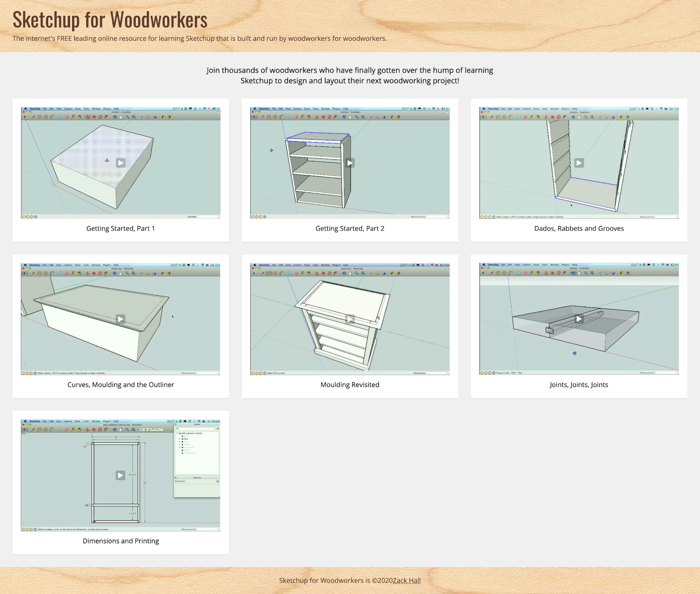Play the Getting Started, Part 2 video
This screenshot has width=700, height=594.
350,163
